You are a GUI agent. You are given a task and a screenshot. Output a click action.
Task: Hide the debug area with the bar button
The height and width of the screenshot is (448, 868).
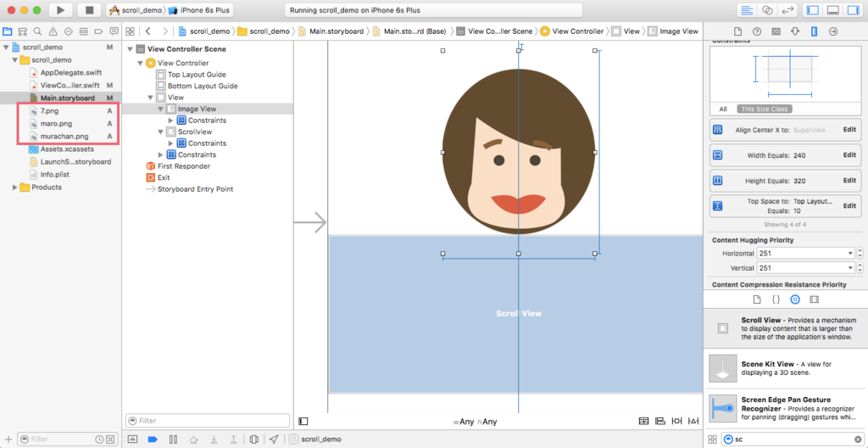point(132,440)
